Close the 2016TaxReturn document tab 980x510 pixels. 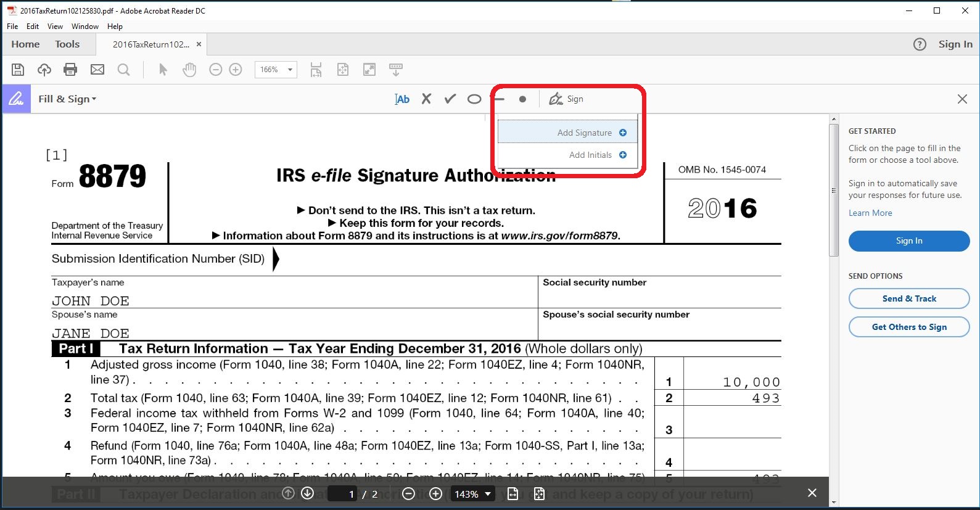coord(199,44)
